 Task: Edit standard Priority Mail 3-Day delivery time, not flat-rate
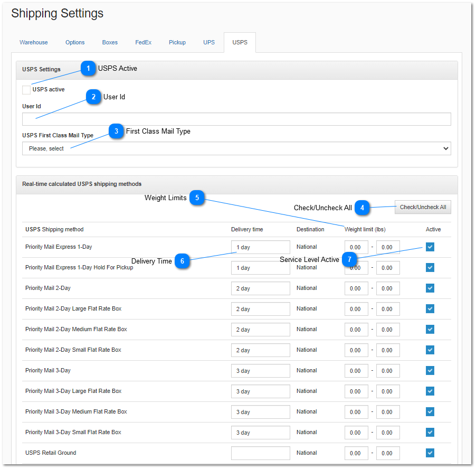coord(261,371)
